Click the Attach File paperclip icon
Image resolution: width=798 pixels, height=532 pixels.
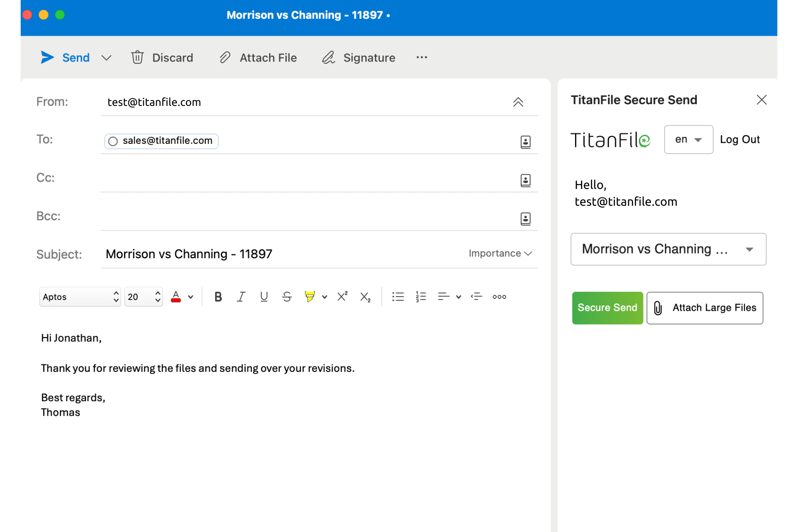[225, 57]
